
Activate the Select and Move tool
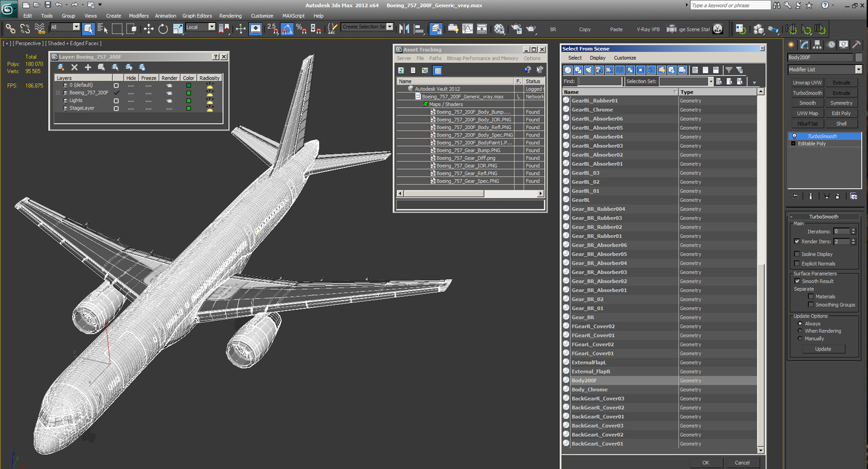[x=148, y=28]
